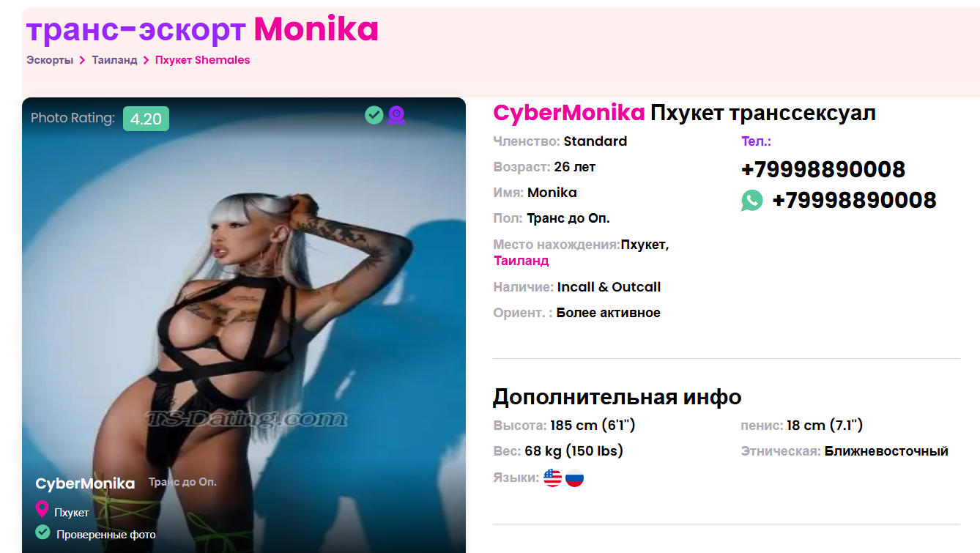Click the breadcrumb chevron after Таиланд
The height and width of the screenshot is (553, 980).
pos(146,60)
